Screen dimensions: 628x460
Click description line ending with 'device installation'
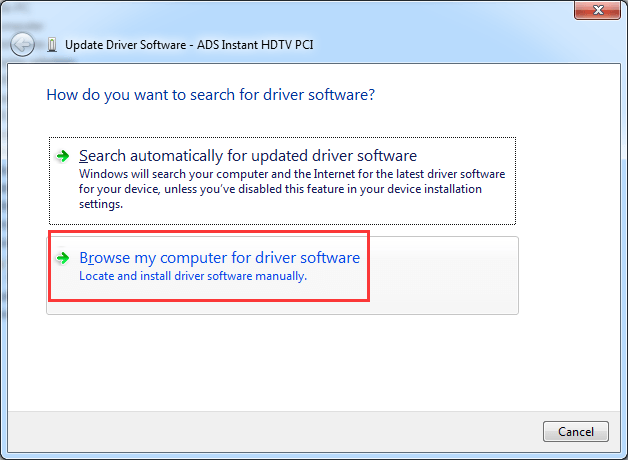280,189
